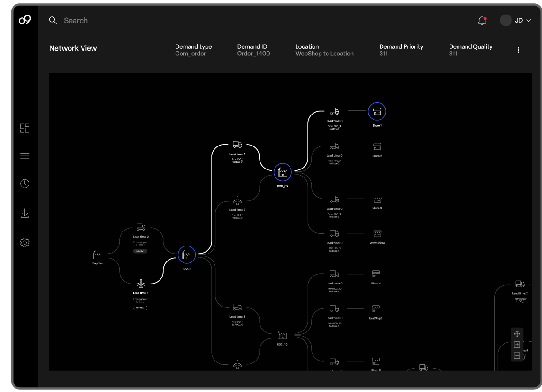
Task: Select the RDC_09 node in the network
Action: pyautogui.click(x=282, y=172)
